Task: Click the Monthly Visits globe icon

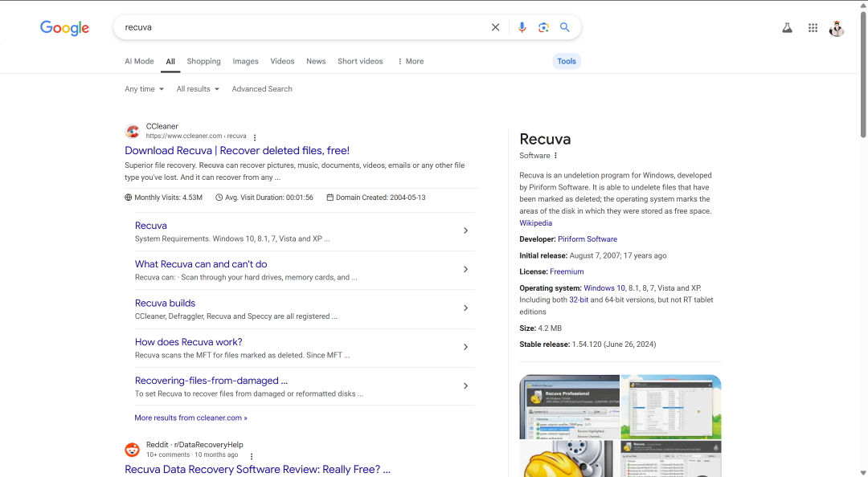Action: 129,198
